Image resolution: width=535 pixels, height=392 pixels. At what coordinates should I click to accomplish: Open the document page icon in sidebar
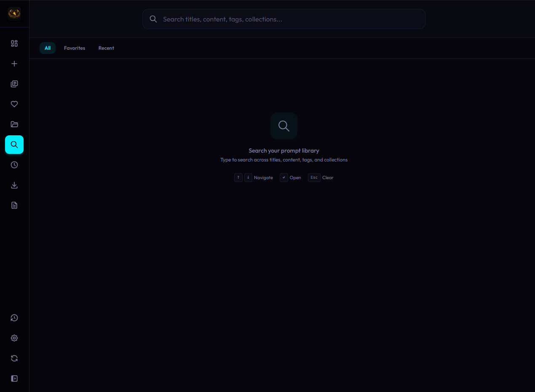click(14, 205)
